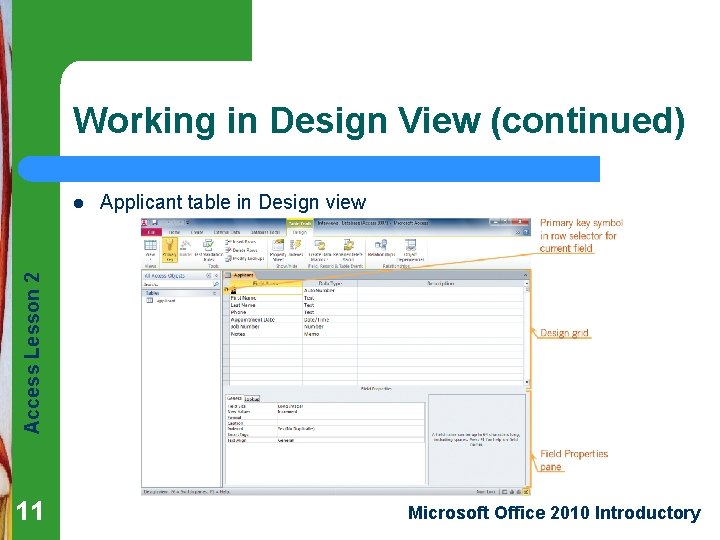The width and height of the screenshot is (720, 540).
Task: Click the Format property field
Action: (x=351, y=418)
